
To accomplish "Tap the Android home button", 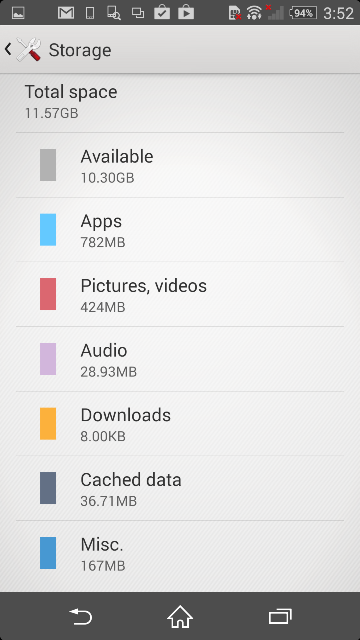I will tap(180, 616).
